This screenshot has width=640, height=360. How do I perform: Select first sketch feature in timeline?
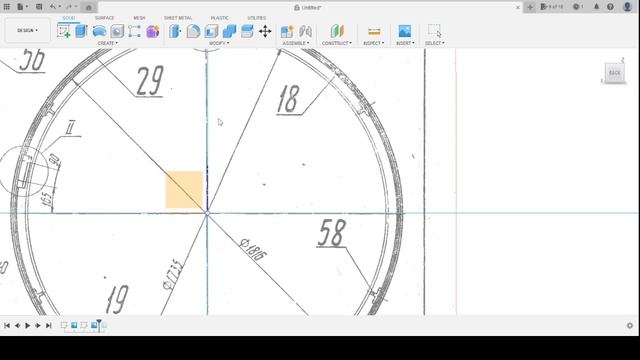tap(64, 325)
